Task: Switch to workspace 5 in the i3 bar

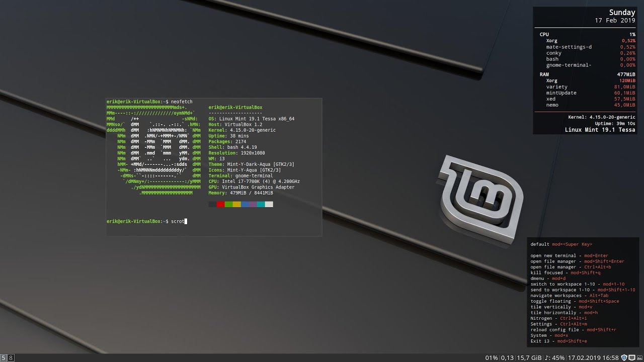Action: [4, 358]
